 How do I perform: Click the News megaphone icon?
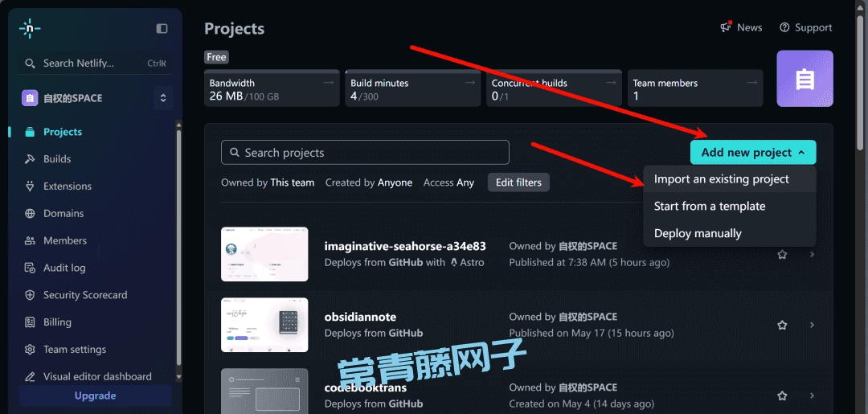[x=726, y=27]
